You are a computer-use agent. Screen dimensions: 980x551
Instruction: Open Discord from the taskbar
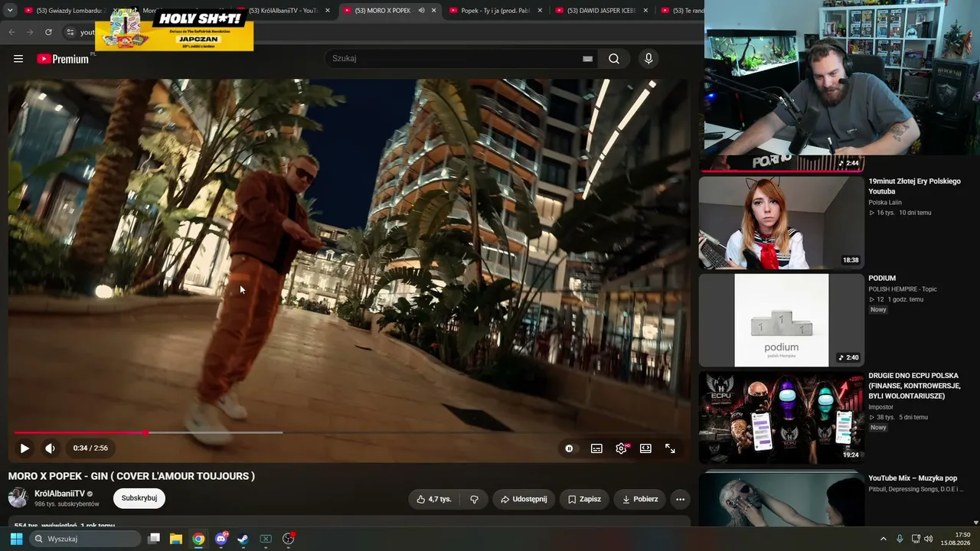point(221,539)
